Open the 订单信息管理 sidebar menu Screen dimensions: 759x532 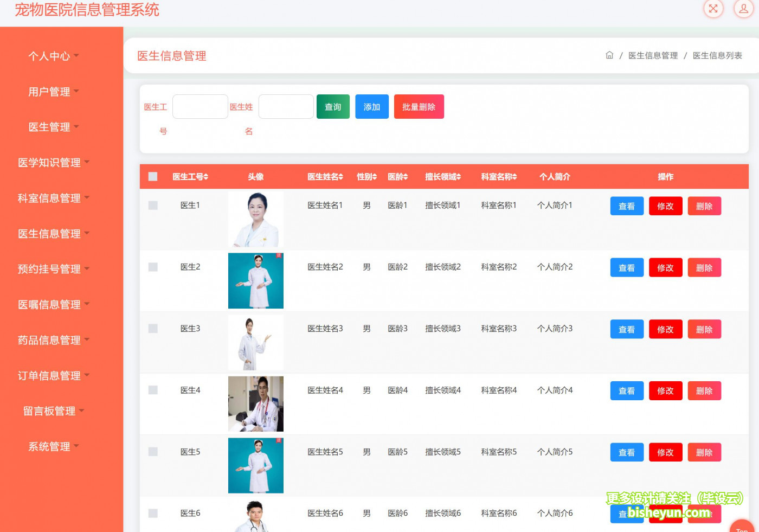coord(54,376)
